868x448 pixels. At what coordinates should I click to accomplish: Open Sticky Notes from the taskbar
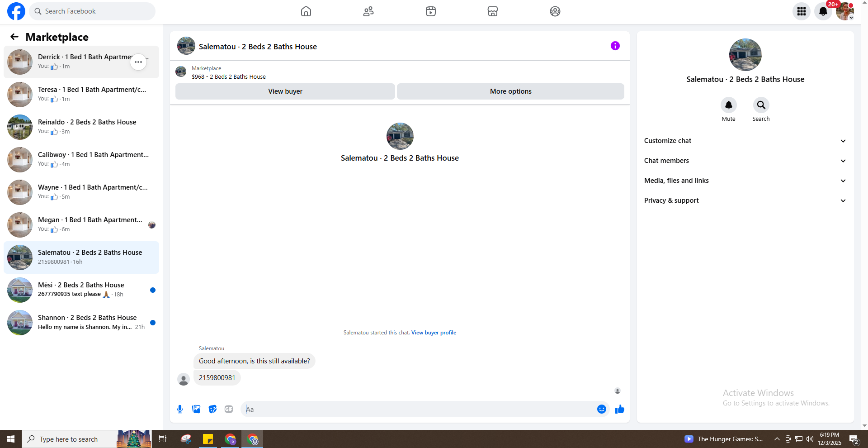pyautogui.click(x=208, y=439)
